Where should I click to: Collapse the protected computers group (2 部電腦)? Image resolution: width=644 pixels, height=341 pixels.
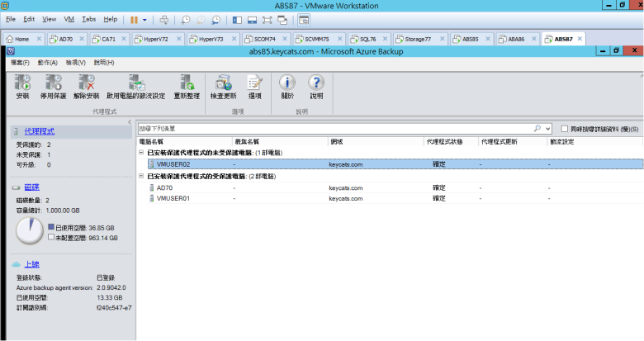coord(140,176)
